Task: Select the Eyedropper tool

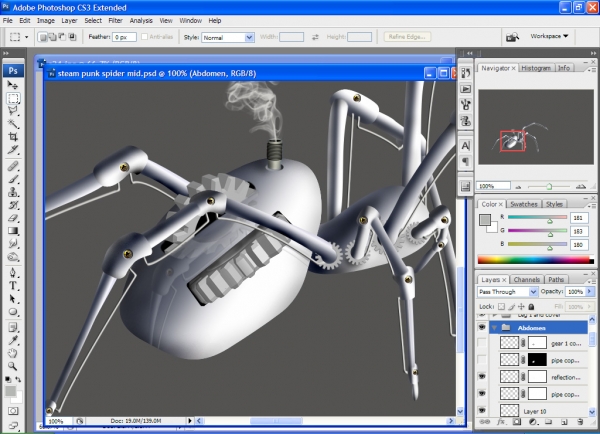Action: (x=13, y=340)
